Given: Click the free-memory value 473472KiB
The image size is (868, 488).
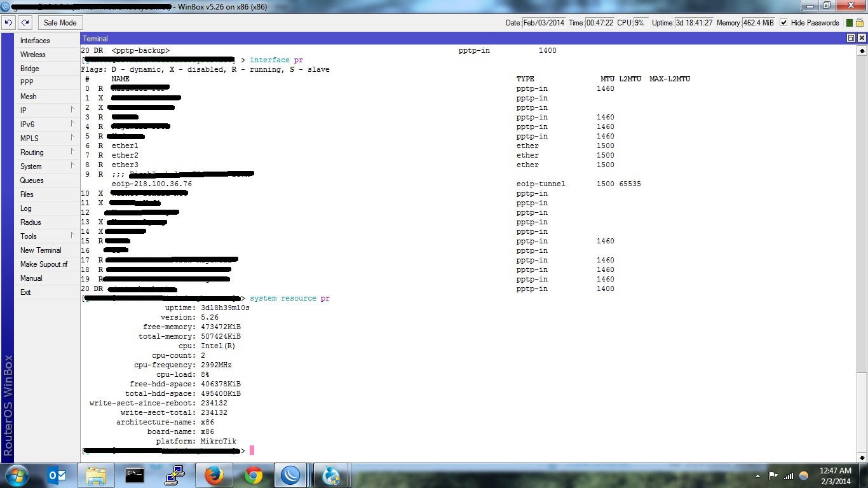Looking at the screenshot, I should pos(220,327).
